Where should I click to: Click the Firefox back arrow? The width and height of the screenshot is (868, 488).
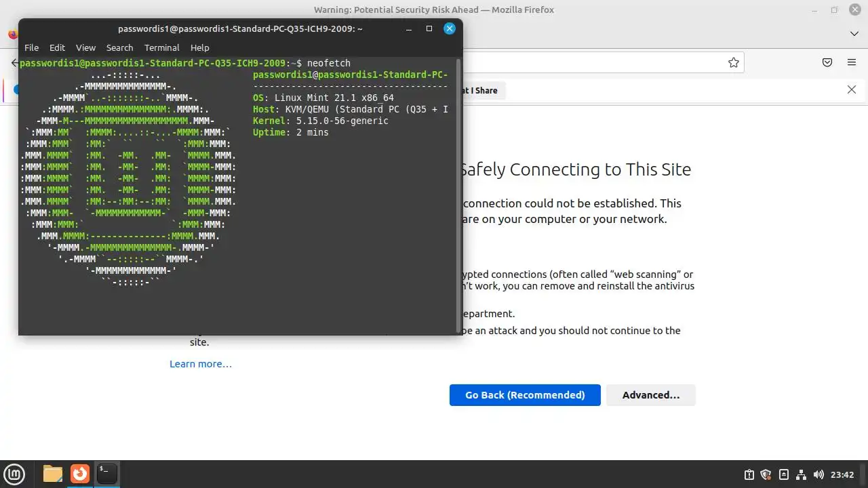14,62
